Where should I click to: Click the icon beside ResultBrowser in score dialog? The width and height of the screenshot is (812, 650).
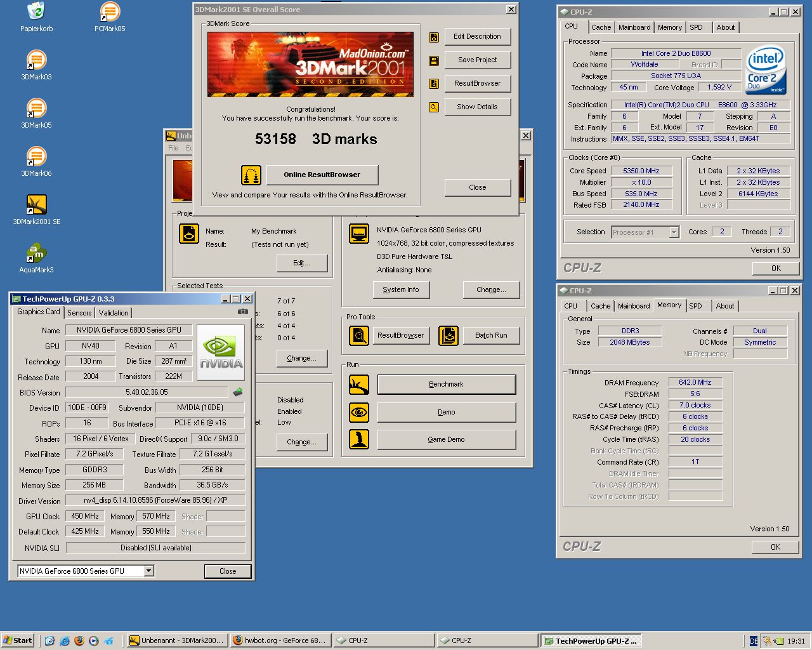click(434, 84)
